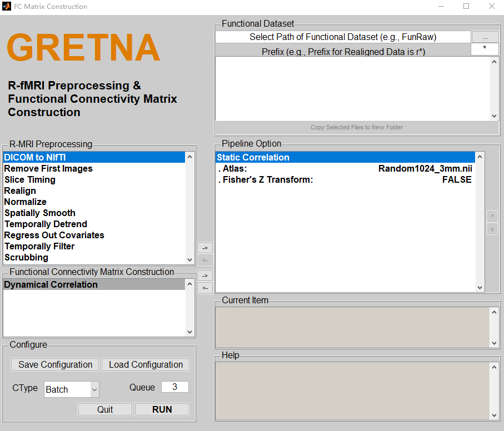Image resolution: width=504 pixels, height=431 pixels.
Task: Click Save Configuration button
Action: [55, 365]
